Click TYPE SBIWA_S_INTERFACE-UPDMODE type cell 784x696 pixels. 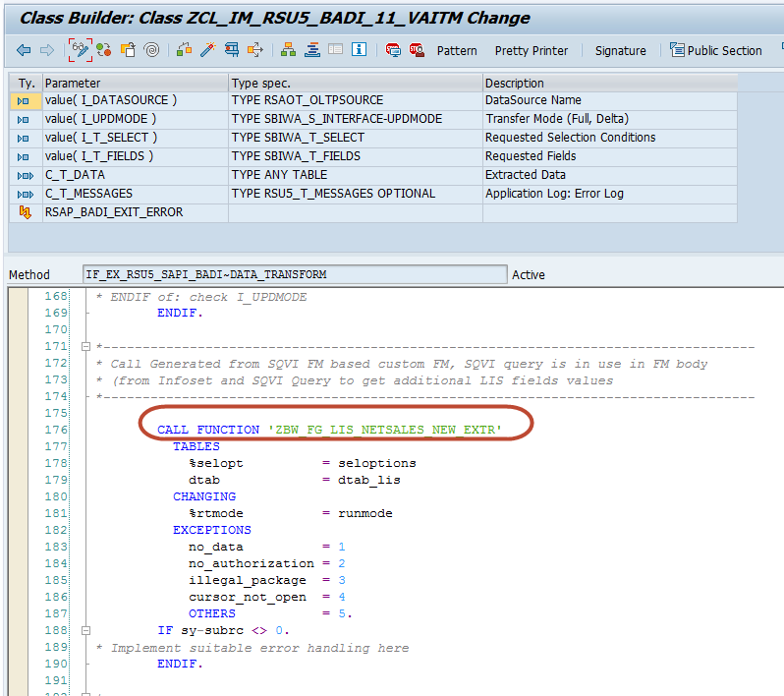[x=356, y=119]
